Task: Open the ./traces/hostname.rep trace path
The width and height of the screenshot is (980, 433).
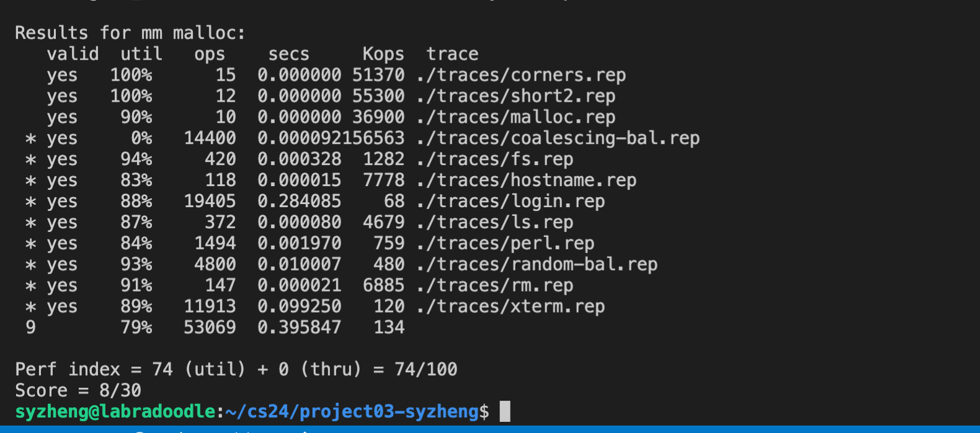Action: tap(527, 181)
